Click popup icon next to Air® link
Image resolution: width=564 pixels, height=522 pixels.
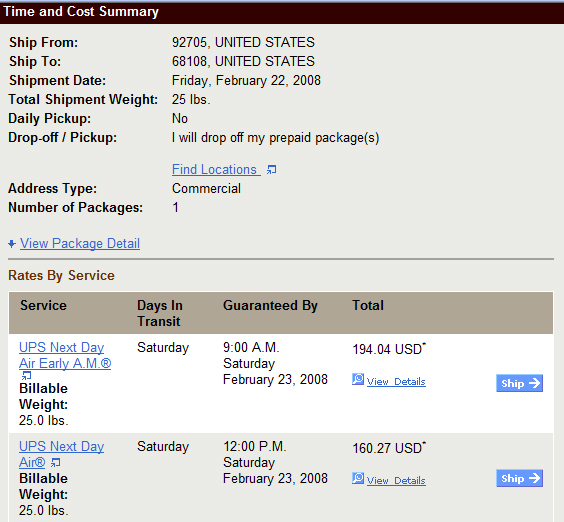tap(55, 462)
